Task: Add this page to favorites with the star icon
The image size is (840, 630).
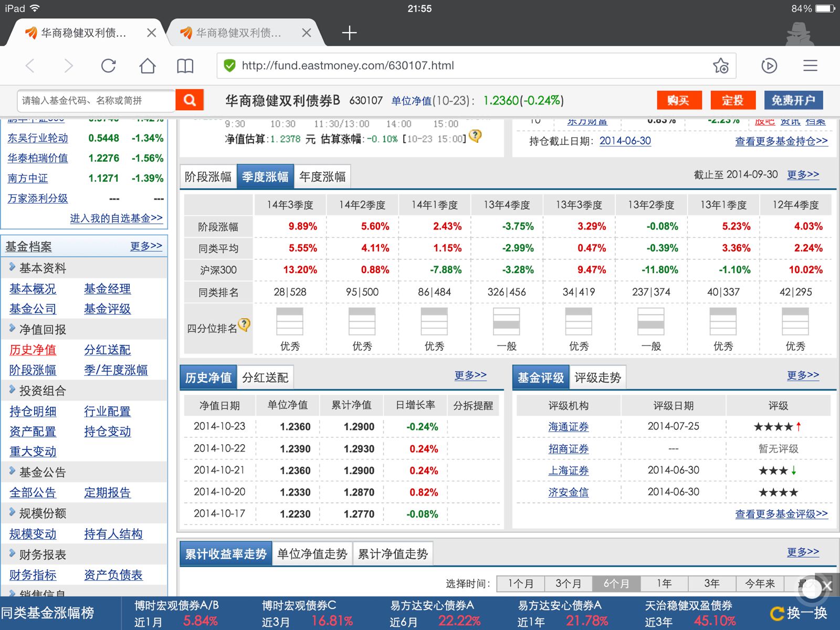Action: (721, 66)
